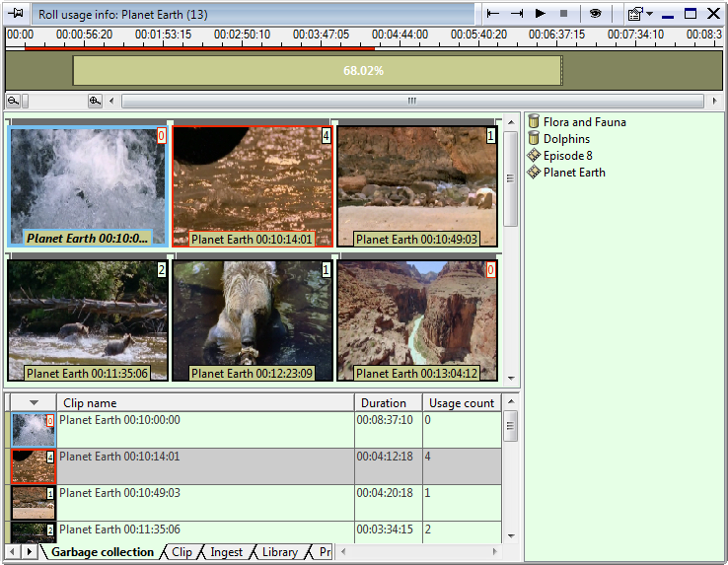Zoom out the timeline with magnifier minus

[14, 101]
